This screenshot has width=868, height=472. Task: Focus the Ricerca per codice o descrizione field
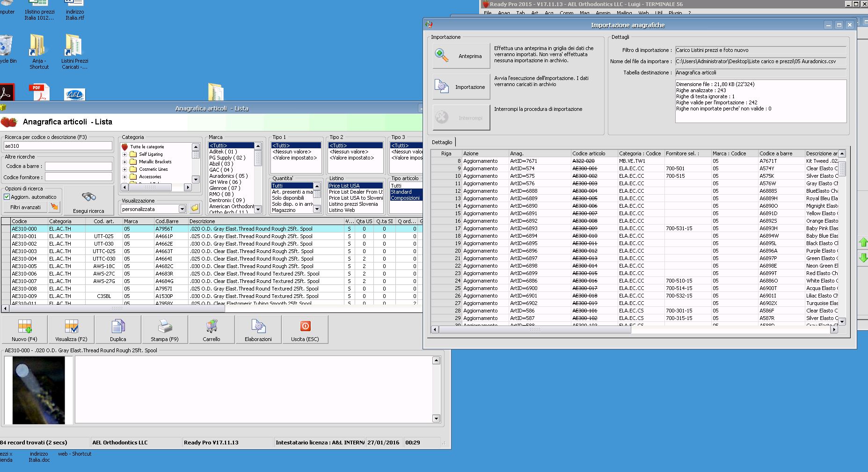[58, 146]
